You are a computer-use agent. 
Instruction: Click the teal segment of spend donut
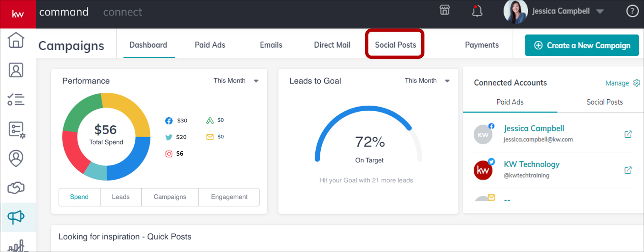97,172
